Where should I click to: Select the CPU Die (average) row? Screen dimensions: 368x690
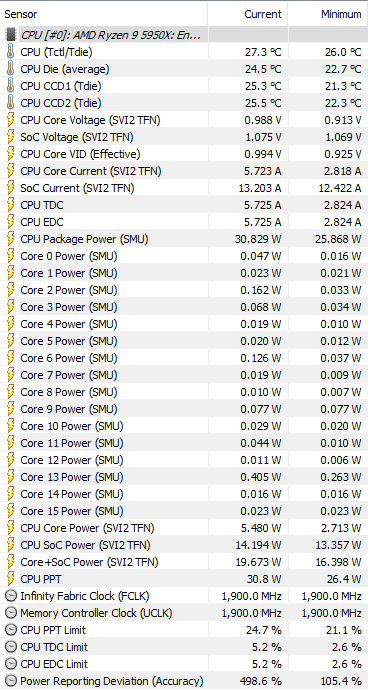pos(184,69)
